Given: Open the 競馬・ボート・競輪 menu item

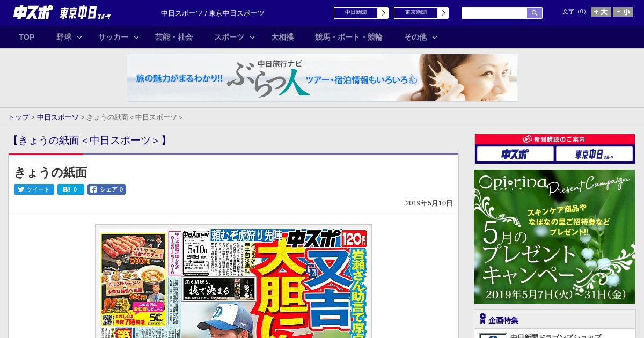Looking at the screenshot, I should 349,37.
